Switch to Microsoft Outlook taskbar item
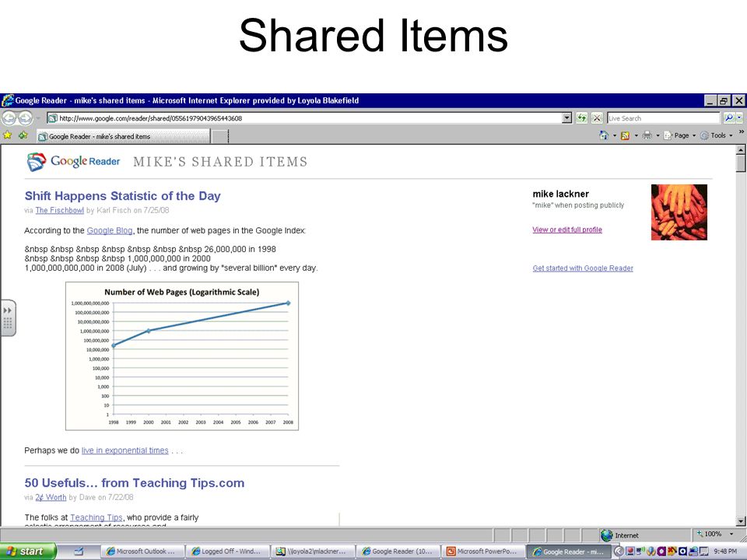This screenshot has width=747, height=560. [x=142, y=551]
